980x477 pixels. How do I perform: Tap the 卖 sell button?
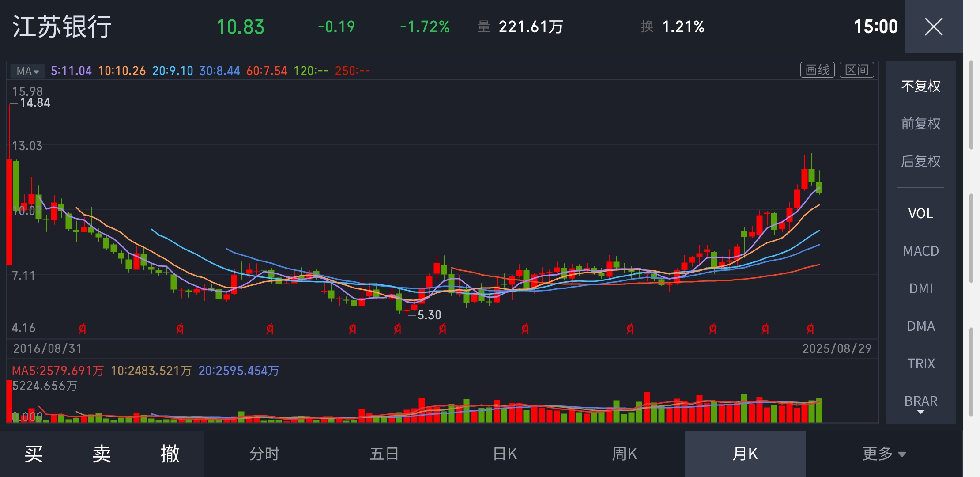[102, 454]
